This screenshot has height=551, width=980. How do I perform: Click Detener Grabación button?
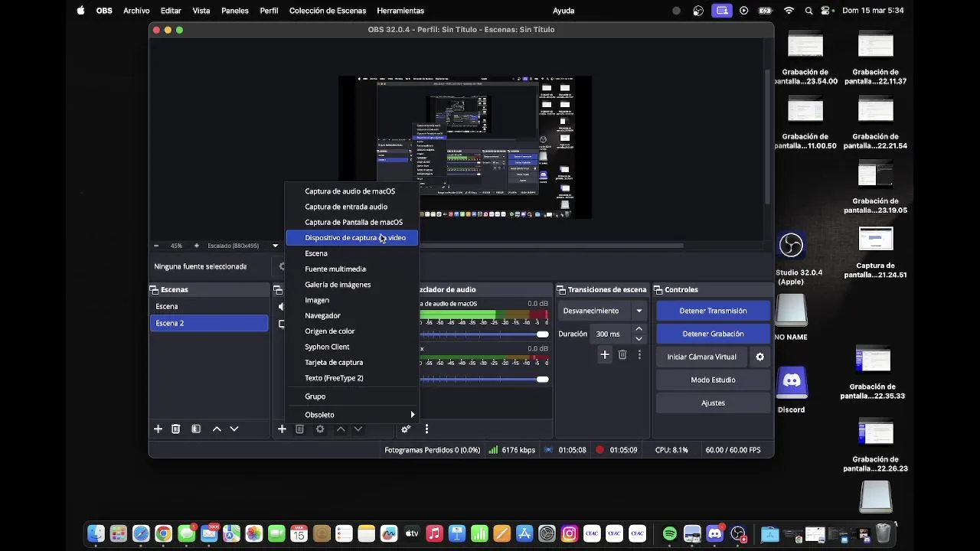(713, 334)
